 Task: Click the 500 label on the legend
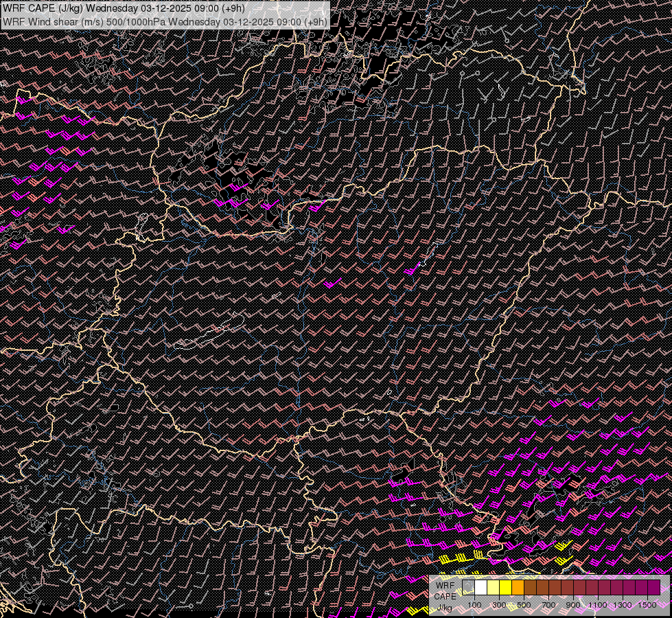pyautogui.click(x=524, y=604)
